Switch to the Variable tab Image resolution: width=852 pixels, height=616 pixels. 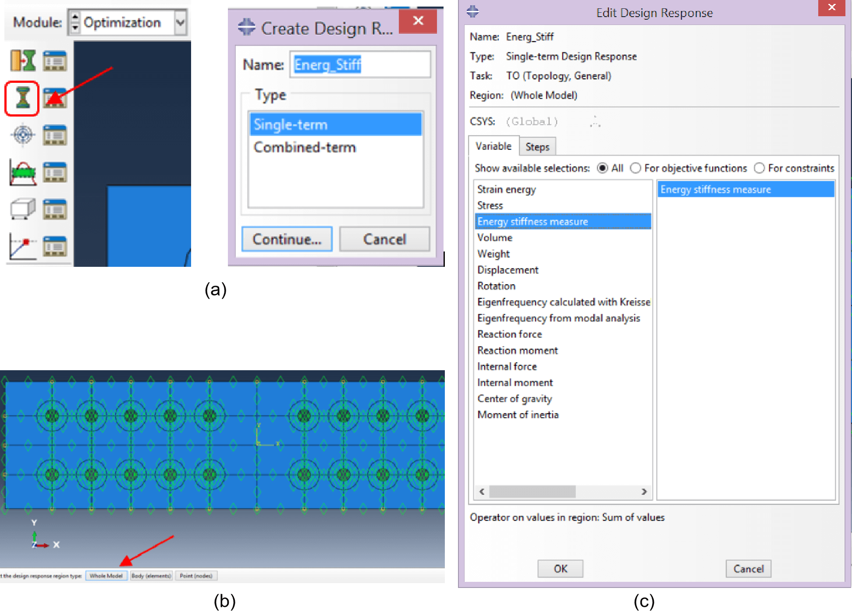coord(493,146)
